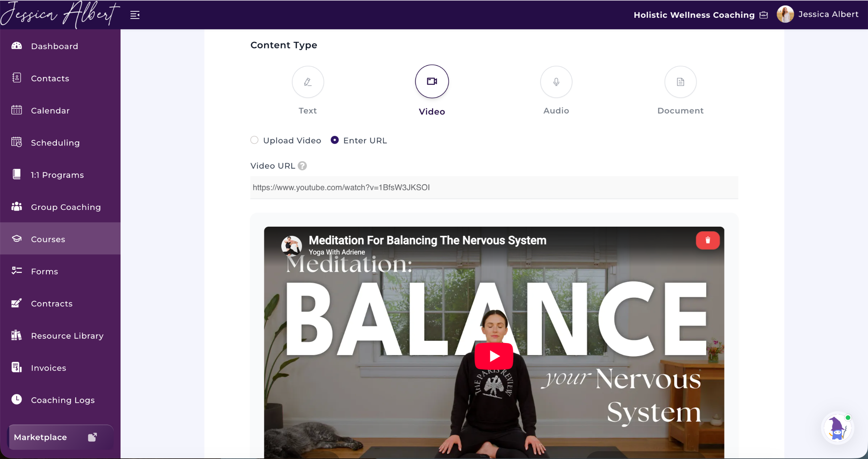Select the Text content type icon
The height and width of the screenshot is (459, 868).
(308, 82)
